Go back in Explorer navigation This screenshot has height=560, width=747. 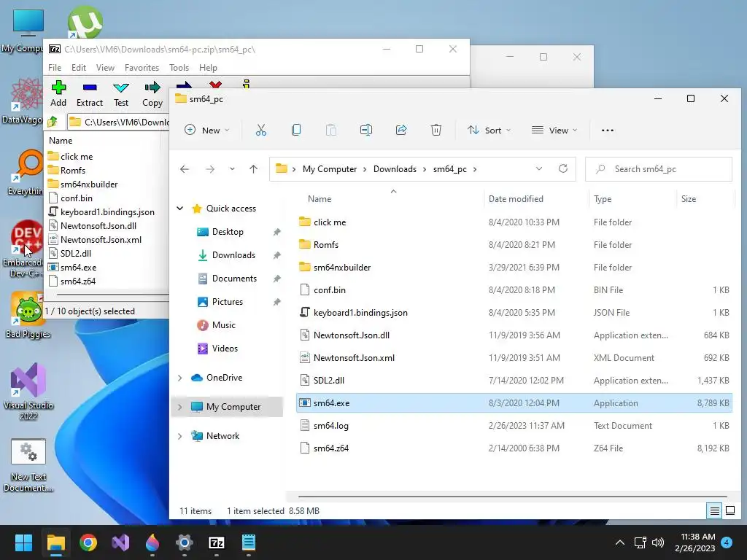point(185,169)
